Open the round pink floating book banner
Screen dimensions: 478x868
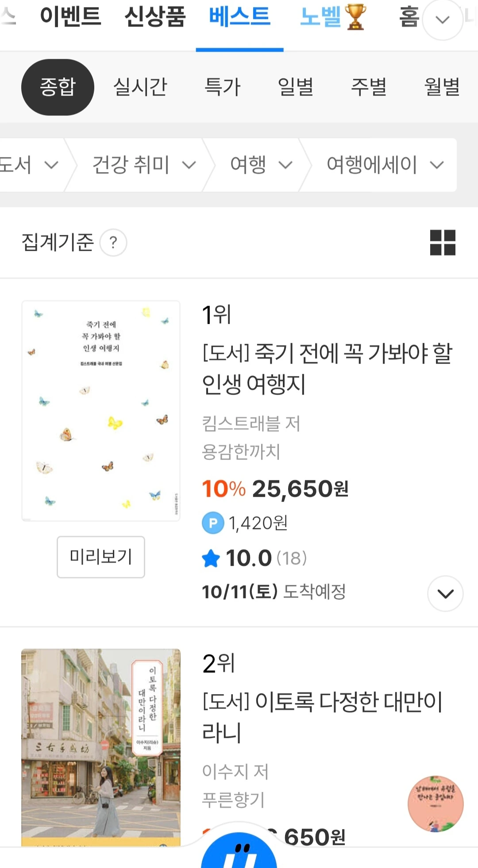[x=436, y=803]
